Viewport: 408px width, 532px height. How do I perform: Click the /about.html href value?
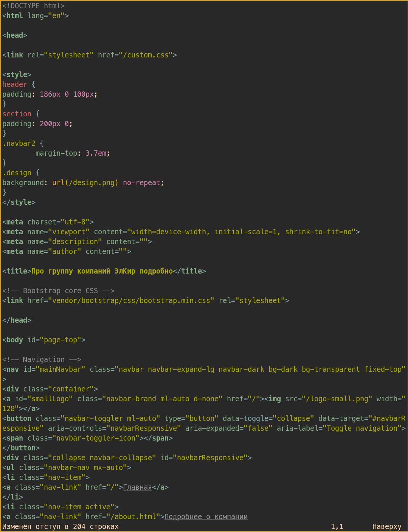[133, 517]
